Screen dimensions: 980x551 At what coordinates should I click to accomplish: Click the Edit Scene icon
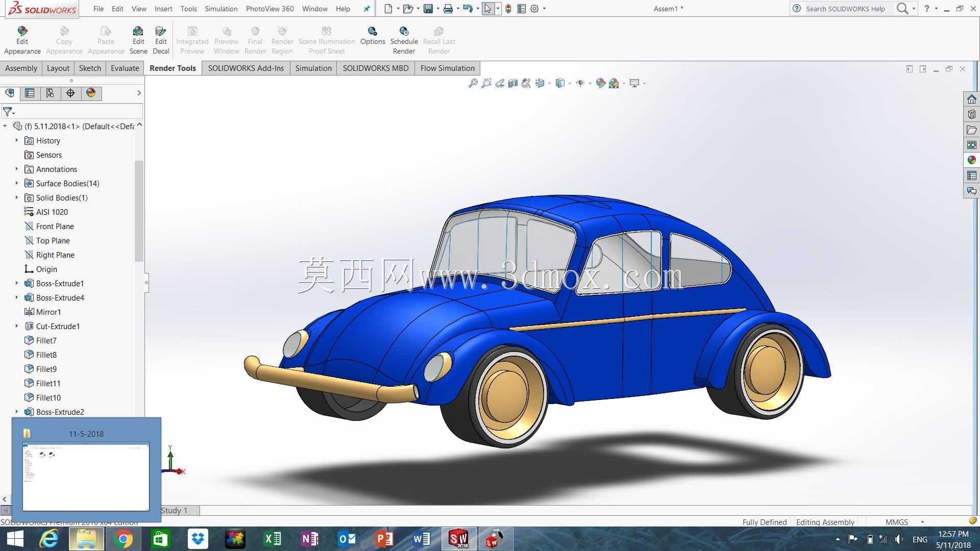(138, 41)
